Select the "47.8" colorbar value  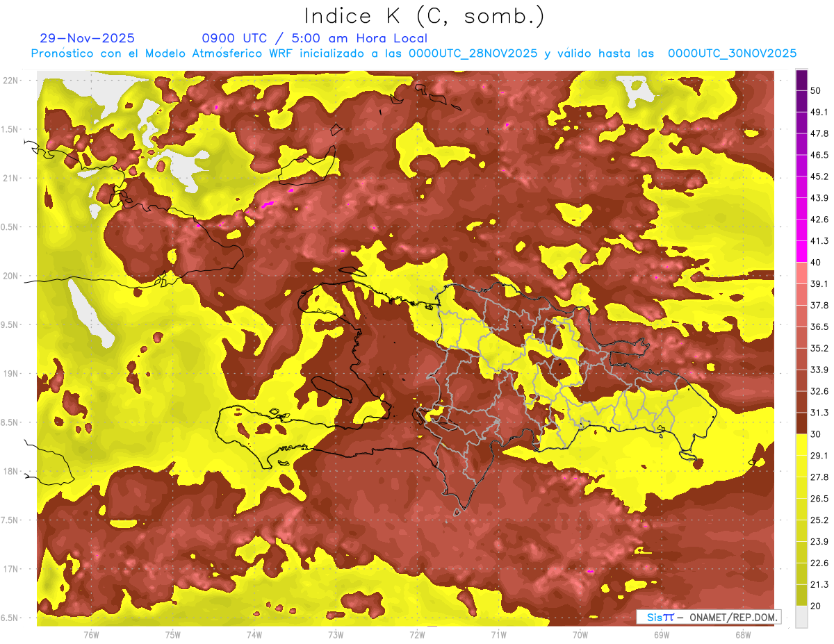click(819, 133)
